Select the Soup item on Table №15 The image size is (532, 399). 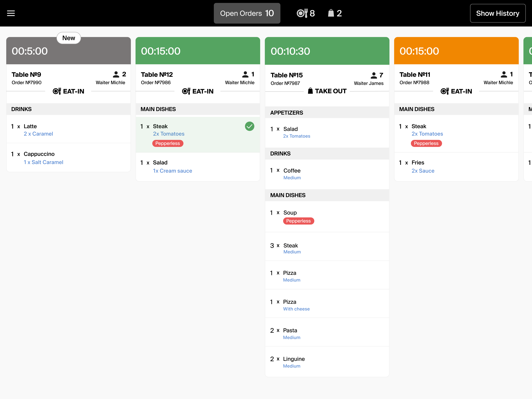click(327, 216)
